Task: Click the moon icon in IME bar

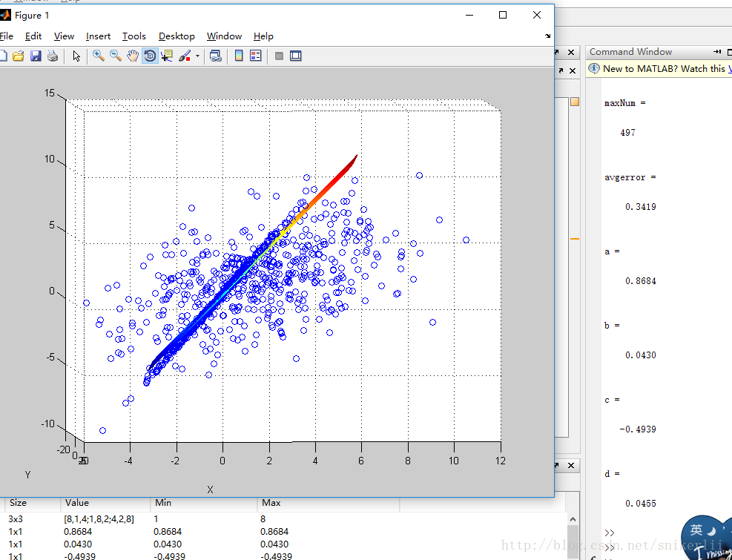Action: [x=713, y=530]
